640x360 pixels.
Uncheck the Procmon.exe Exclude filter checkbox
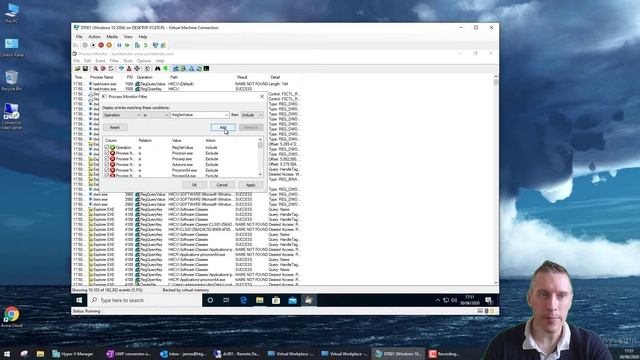pyautogui.click(x=107, y=153)
